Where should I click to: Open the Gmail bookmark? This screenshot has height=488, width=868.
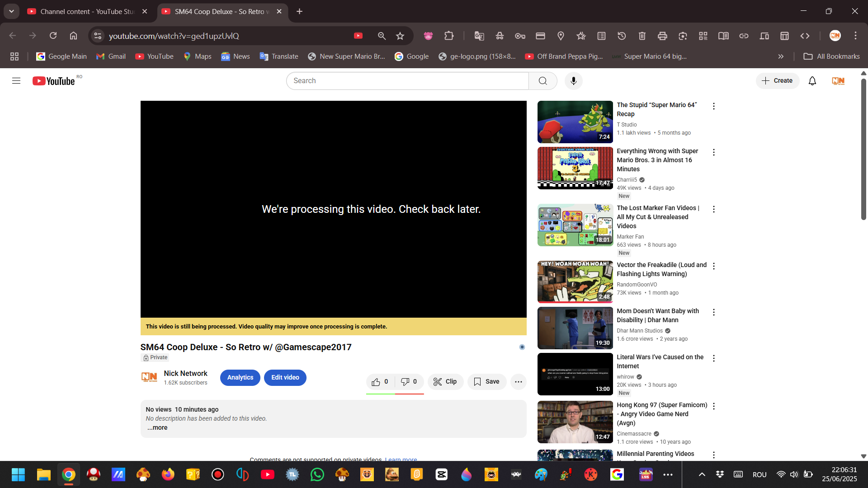point(111,56)
